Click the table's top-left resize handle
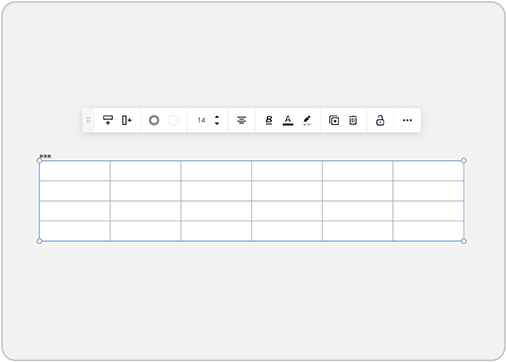The height and width of the screenshot is (362, 506). pyautogui.click(x=39, y=161)
